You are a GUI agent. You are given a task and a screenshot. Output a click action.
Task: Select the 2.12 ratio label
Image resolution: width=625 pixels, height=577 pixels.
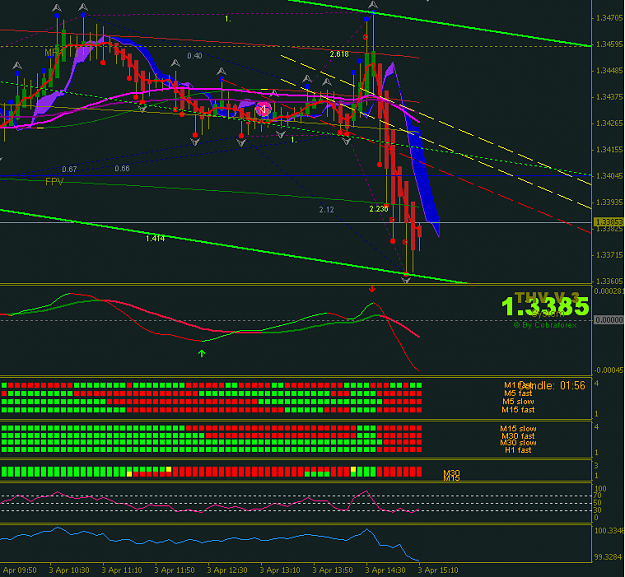coord(326,209)
